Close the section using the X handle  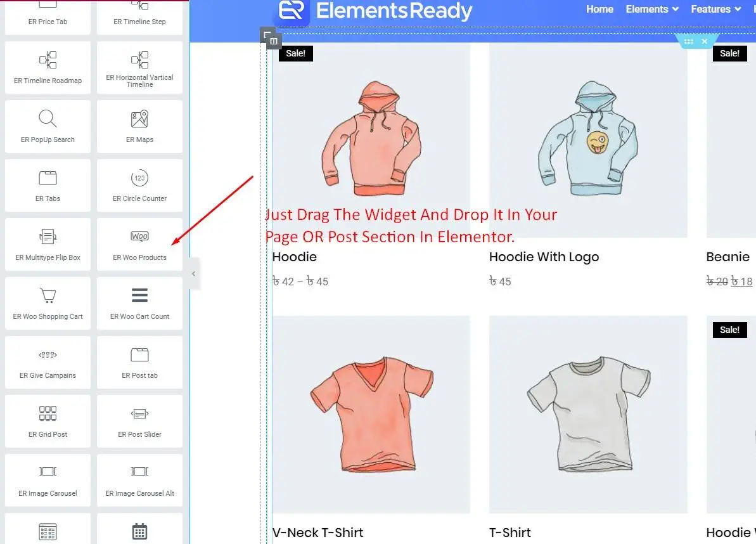(705, 41)
